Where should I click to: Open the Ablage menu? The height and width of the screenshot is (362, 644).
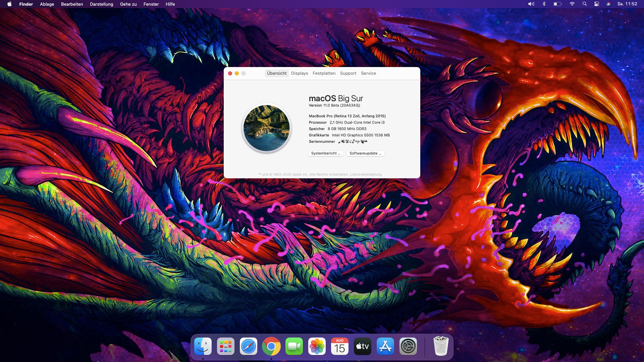coord(47,4)
